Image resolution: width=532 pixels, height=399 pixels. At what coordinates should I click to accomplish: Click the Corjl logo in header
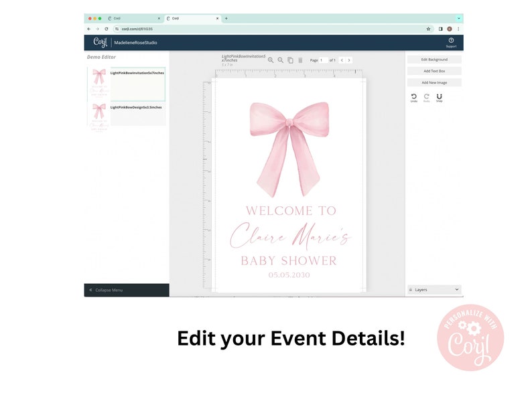(x=100, y=42)
